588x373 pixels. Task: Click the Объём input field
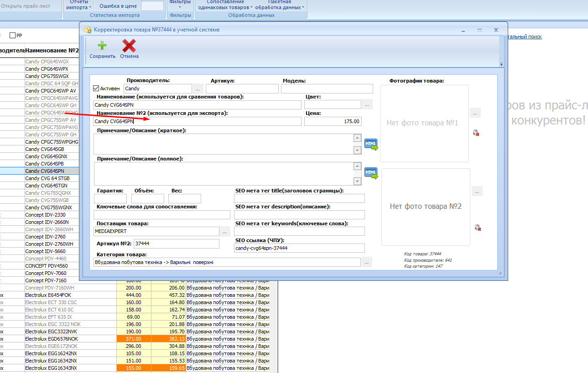[148, 198]
